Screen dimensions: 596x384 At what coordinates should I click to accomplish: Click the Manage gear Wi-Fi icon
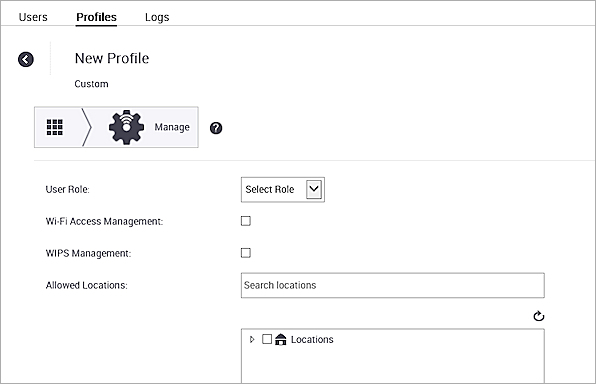[x=126, y=127]
